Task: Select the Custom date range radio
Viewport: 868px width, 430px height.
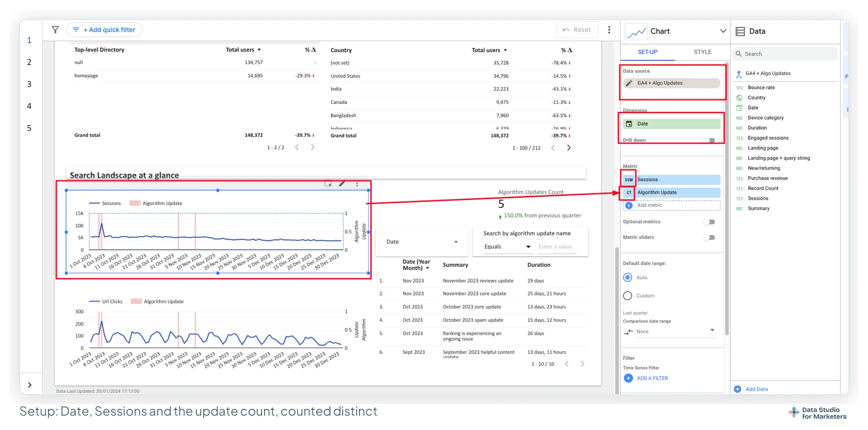Action: (x=627, y=296)
